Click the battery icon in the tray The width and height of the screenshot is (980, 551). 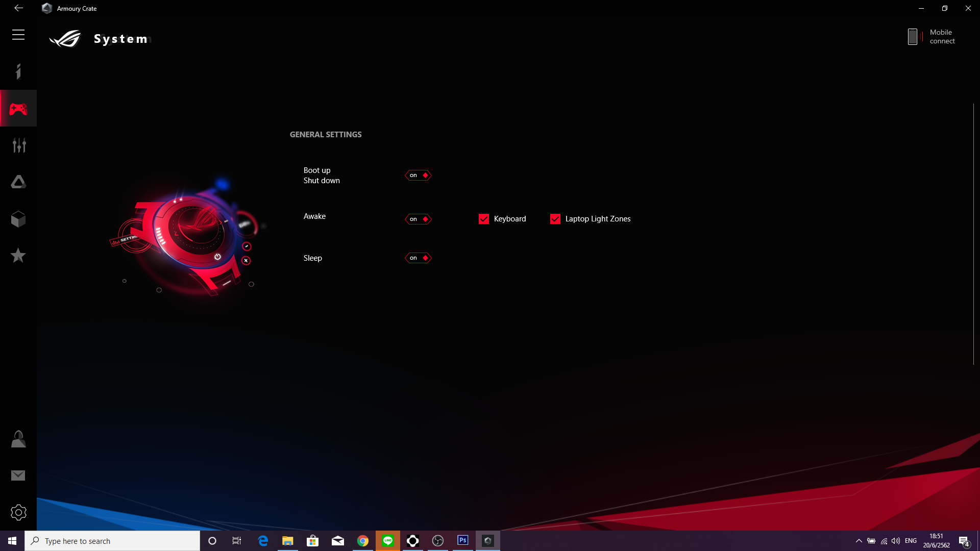[x=871, y=541]
